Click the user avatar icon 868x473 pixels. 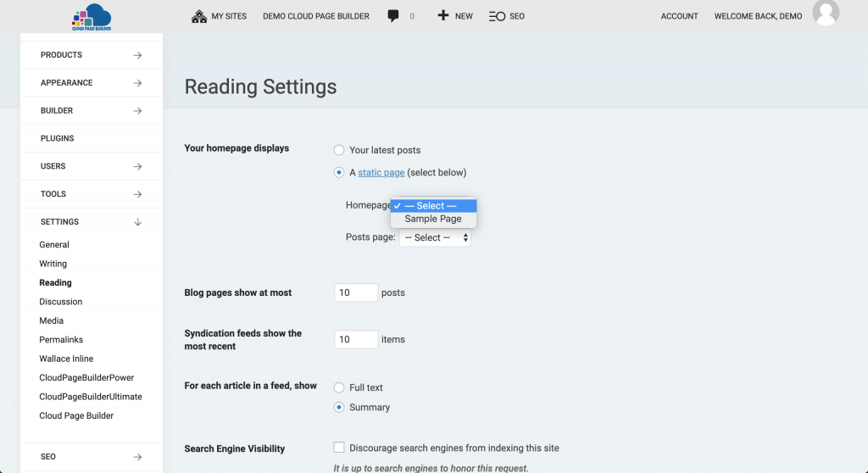(825, 13)
